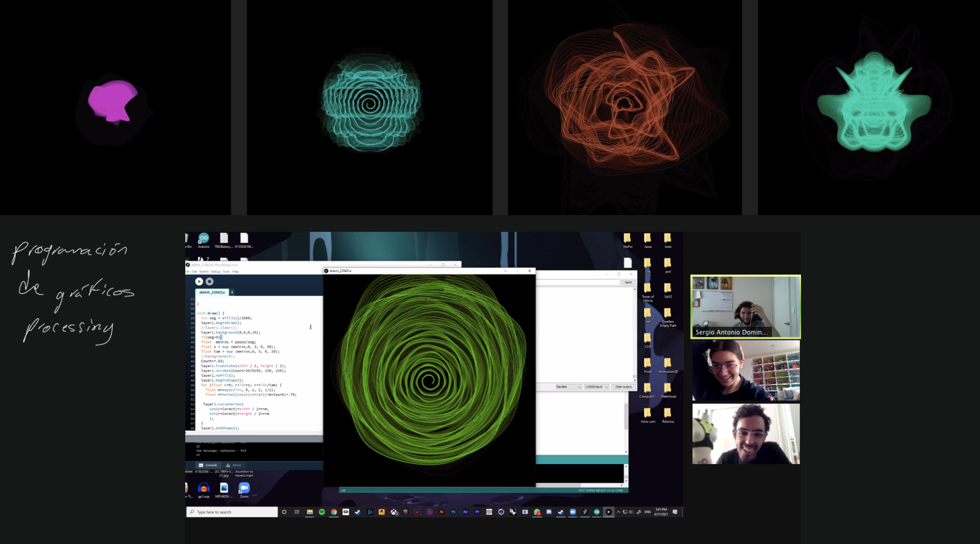Open Adobe Photoshop from the taskbar
Image resolution: width=980 pixels, height=544 pixels.
[453, 512]
